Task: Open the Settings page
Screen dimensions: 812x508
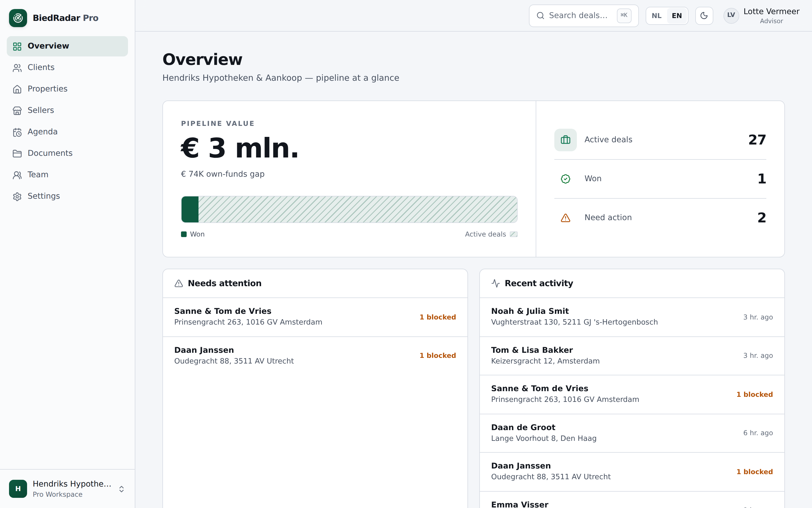Action: pos(67,196)
